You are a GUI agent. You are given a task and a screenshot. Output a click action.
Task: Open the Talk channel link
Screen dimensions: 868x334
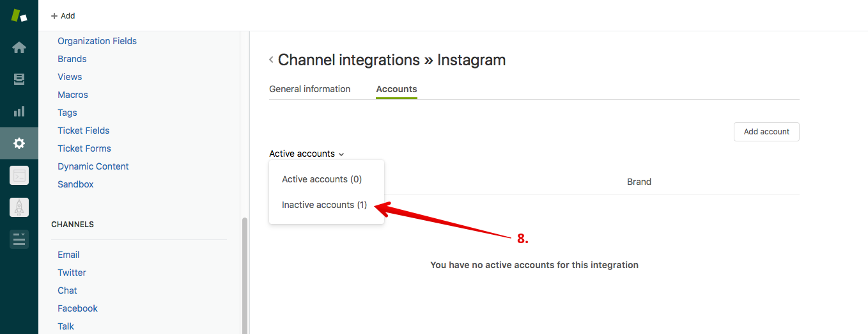click(x=66, y=326)
